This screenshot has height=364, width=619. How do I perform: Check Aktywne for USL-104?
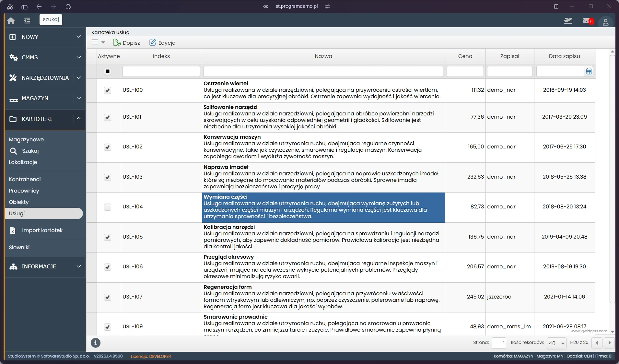(x=108, y=207)
